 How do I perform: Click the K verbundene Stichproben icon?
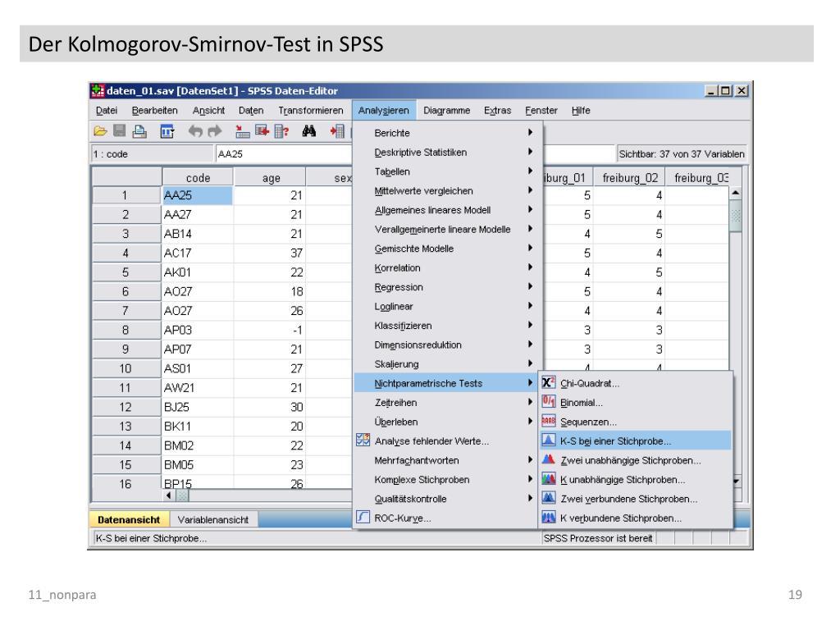click(x=549, y=518)
